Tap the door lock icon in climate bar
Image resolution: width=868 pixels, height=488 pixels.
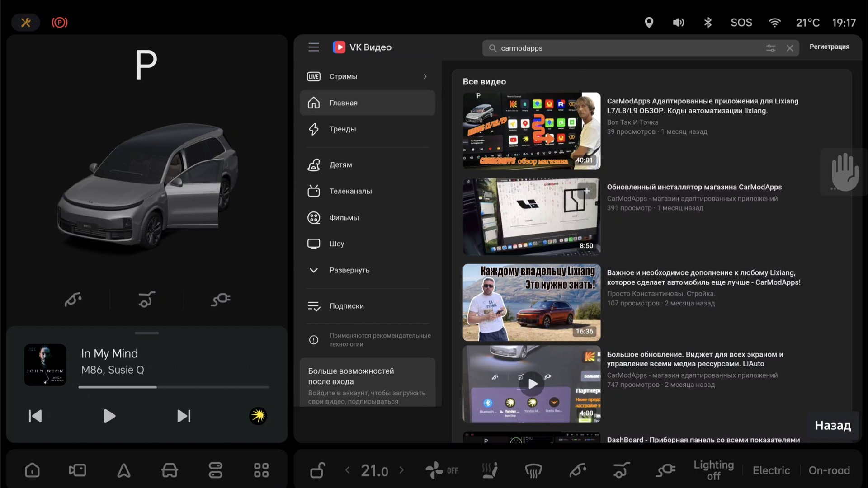click(317, 470)
